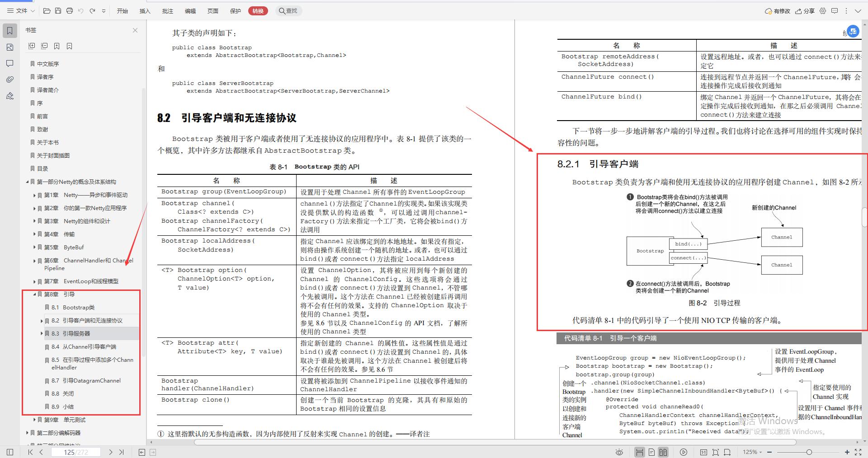The height and width of the screenshot is (458, 868).
Task: Add a bookmark using the bookmark-plus icon
Action: (57, 46)
